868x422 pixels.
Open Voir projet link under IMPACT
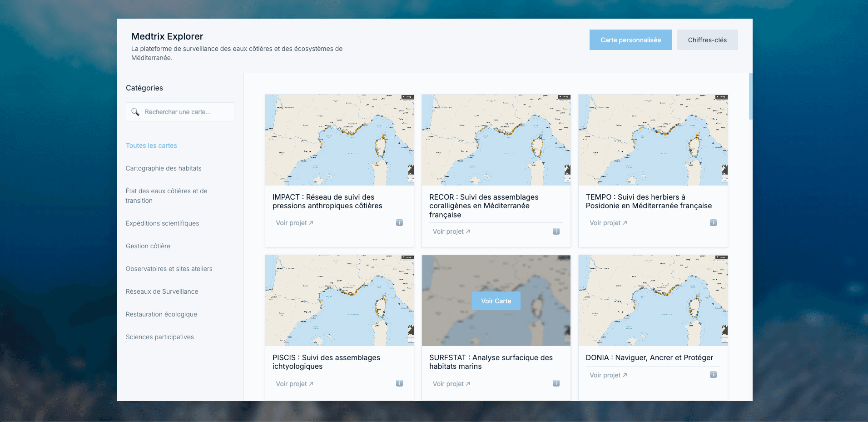[x=294, y=223]
